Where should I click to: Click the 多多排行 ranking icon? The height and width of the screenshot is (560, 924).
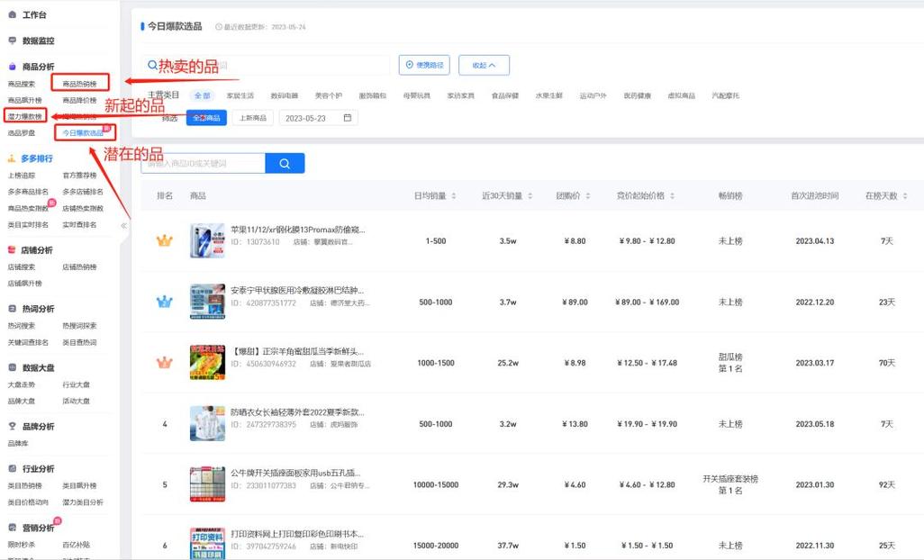click(11, 158)
